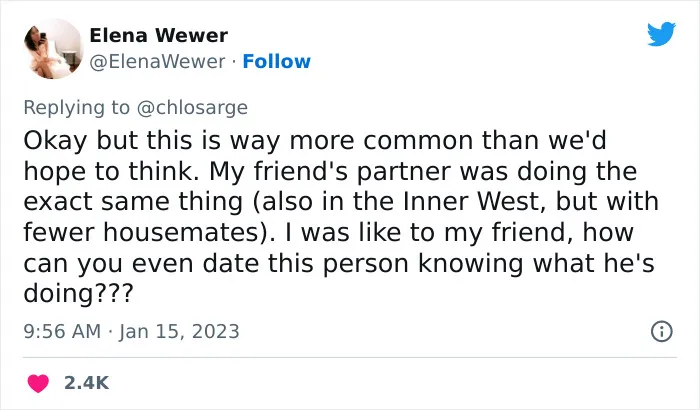
Task: Click the word "doing???" ending the tweet
Action: pyautogui.click(x=78, y=294)
